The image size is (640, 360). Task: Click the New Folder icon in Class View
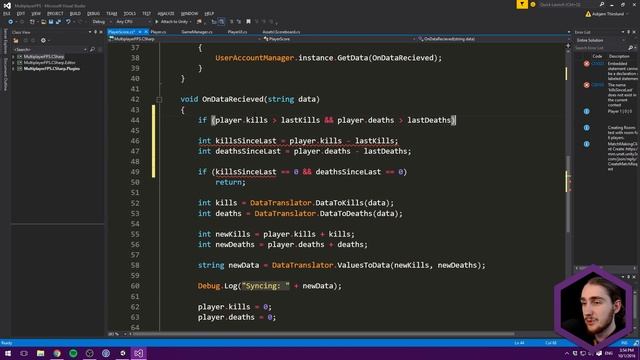click(16, 40)
